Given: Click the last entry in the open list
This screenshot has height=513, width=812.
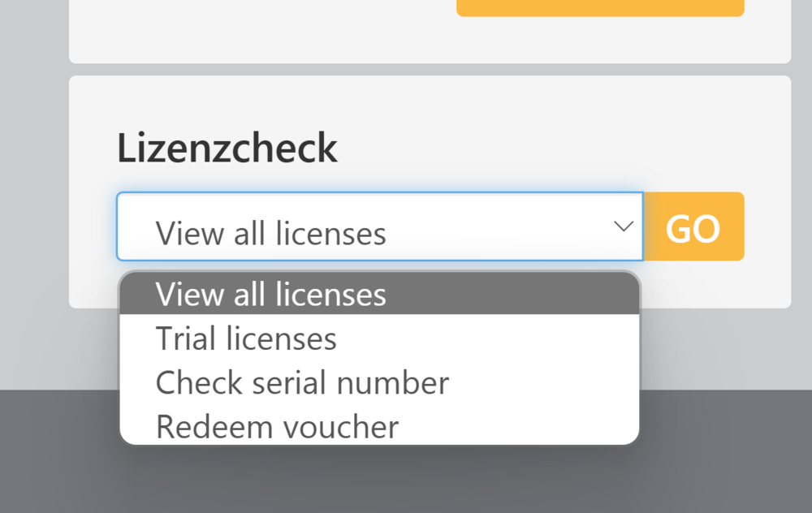Looking at the screenshot, I should 277,426.
